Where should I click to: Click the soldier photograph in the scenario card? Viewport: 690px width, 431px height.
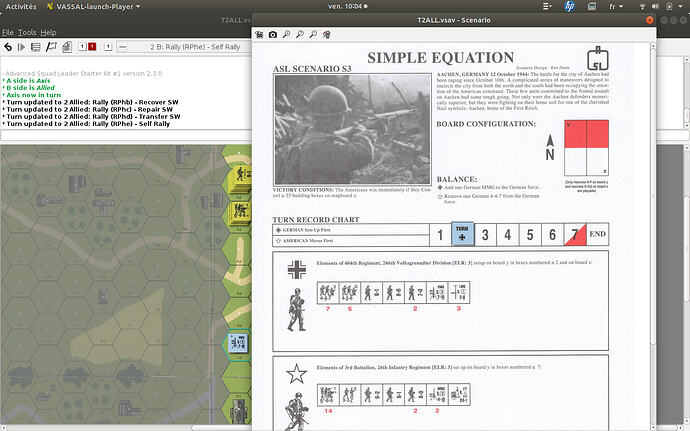(352, 129)
